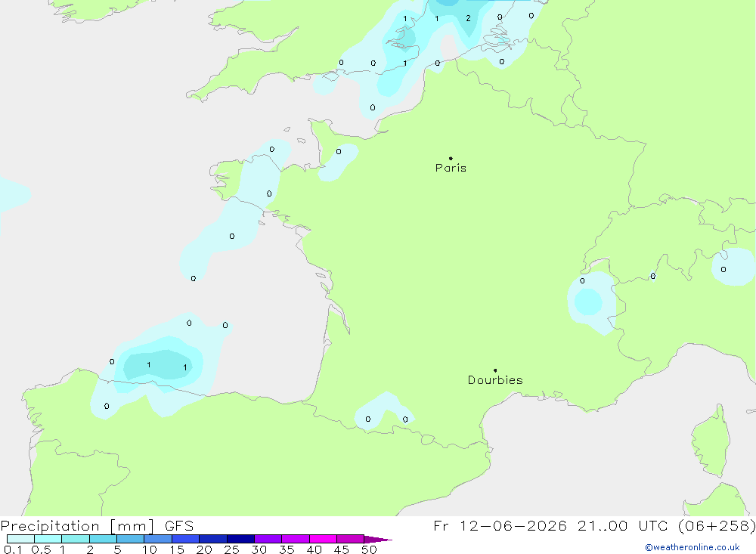Select the 1–2 mm legend swatch
Image resolution: width=756 pixels, height=554 pixels.
[76, 539]
